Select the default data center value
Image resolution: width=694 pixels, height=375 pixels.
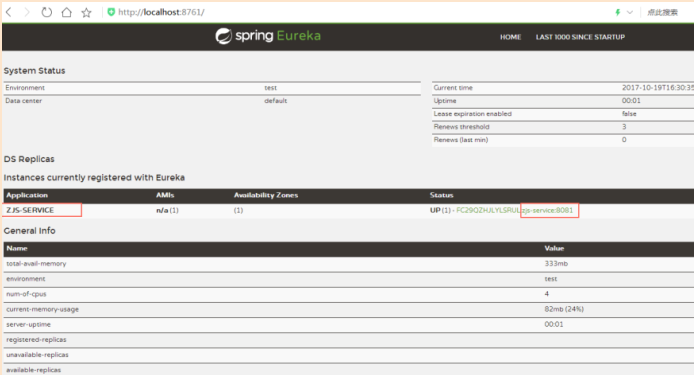pyautogui.click(x=276, y=101)
